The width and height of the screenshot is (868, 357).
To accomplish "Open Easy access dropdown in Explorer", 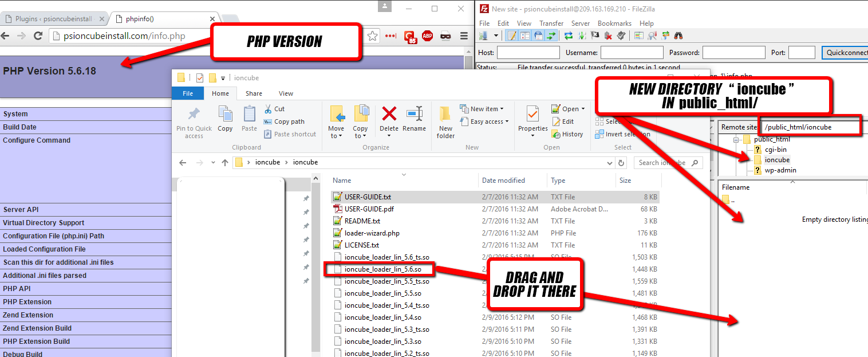I will click(x=485, y=121).
